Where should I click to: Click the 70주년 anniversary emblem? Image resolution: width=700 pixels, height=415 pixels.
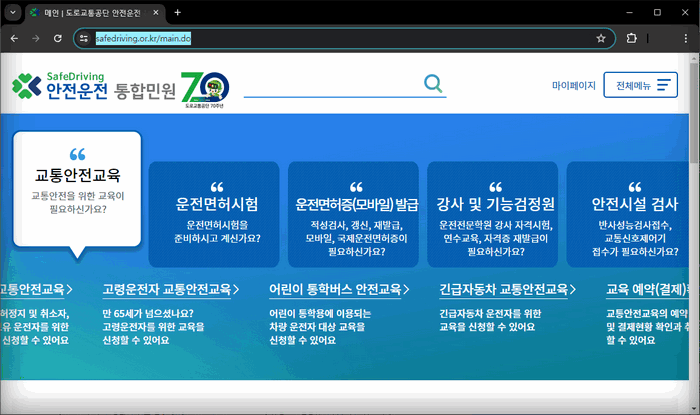click(205, 87)
